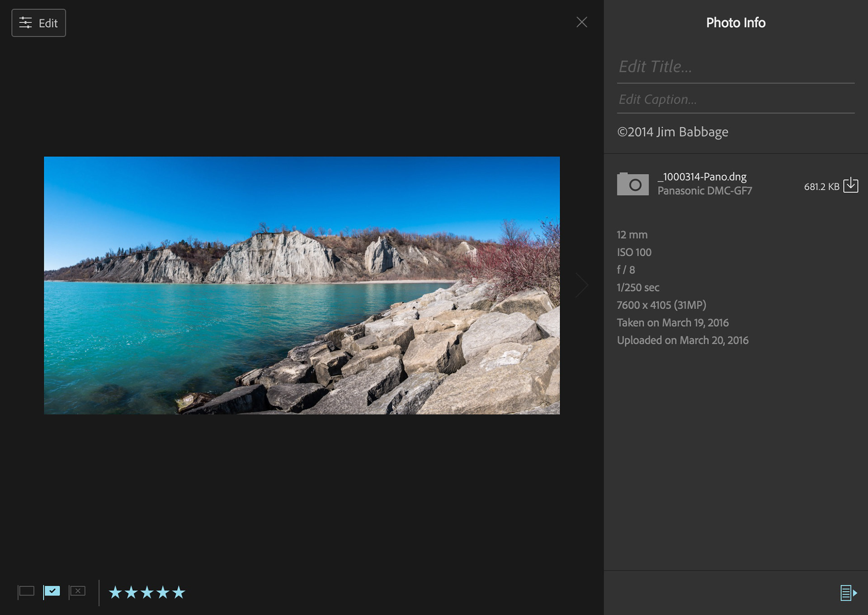This screenshot has width=868, height=615.
Task: Select the 681.2 KB file size
Action: click(821, 187)
